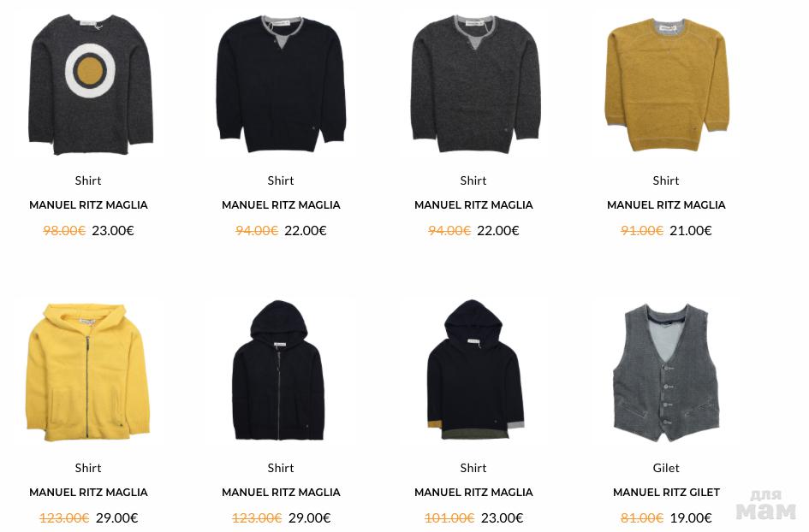Image resolution: width=809 pixels, height=532 pixels.
Task: Click the 19.00€ gilet sale price
Action: [x=690, y=517]
